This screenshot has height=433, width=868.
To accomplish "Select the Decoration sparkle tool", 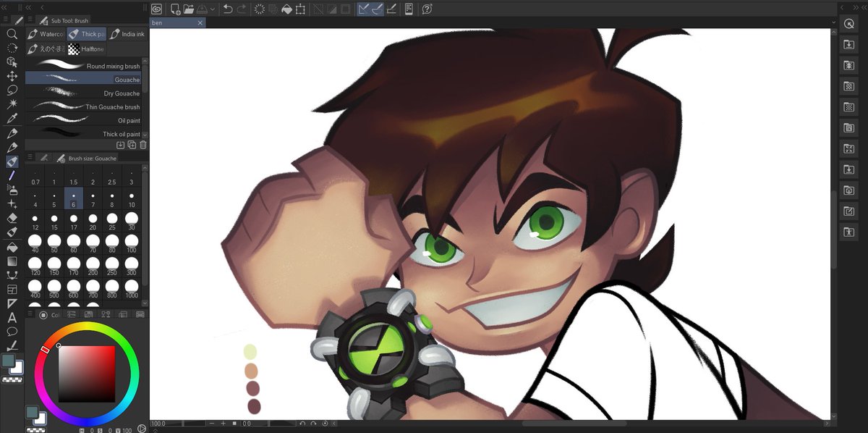I will click(12, 203).
